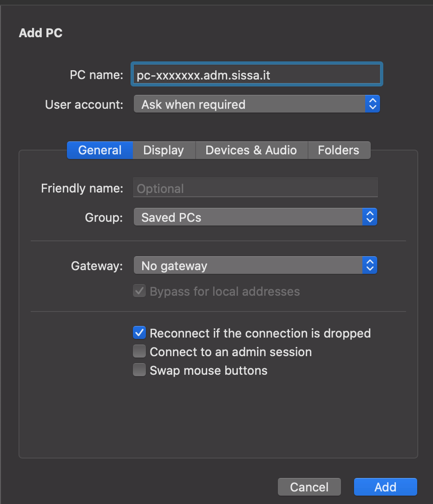
Task: Click the Group dropdown arrow icon
Action: click(x=370, y=217)
